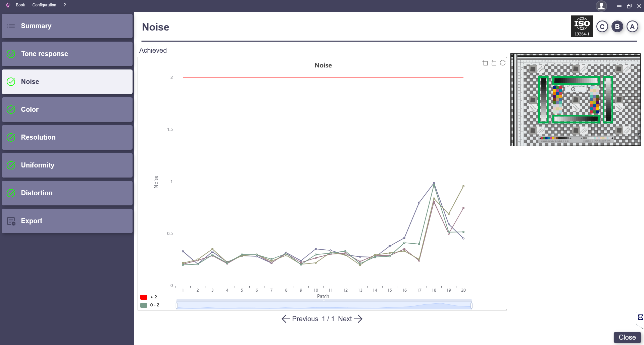Go to Next page
Image resolution: width=644 pixels, height=345 pixels.
tap(350, 319)
